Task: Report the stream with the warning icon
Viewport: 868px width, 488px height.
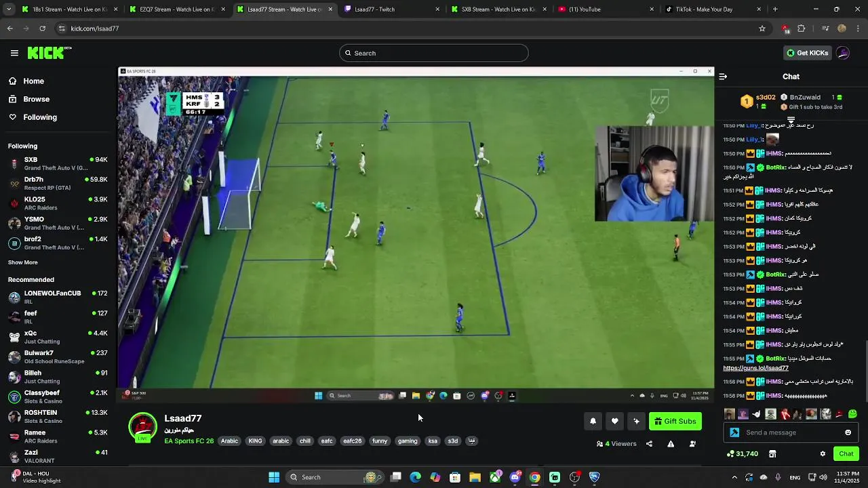Action: click(671, 444)
